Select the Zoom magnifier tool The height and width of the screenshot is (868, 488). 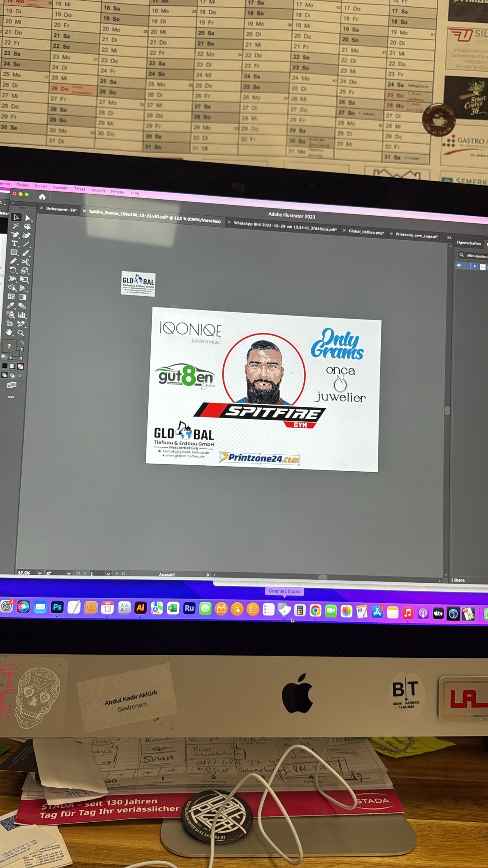pos(20,333)
